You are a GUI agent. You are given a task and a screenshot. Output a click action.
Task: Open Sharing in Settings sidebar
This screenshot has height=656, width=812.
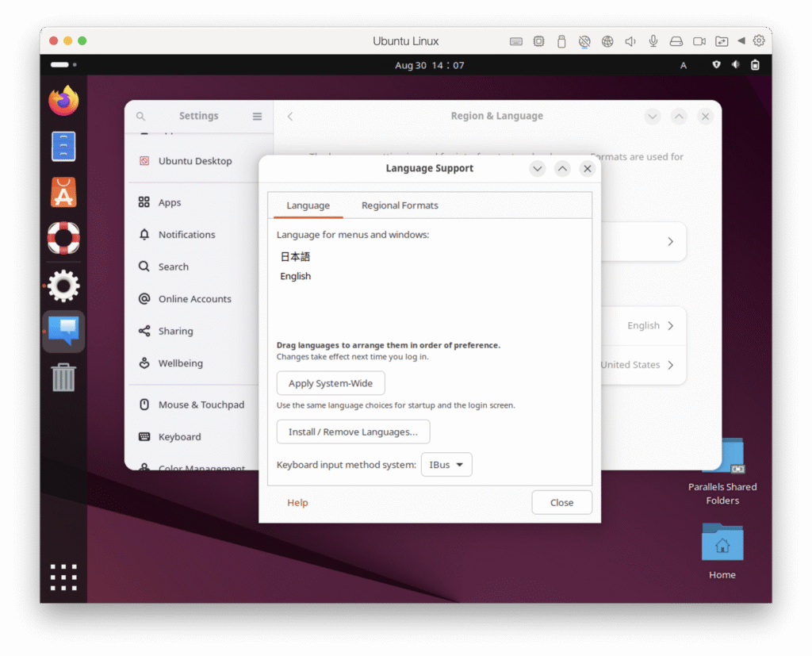click(195, 331)
